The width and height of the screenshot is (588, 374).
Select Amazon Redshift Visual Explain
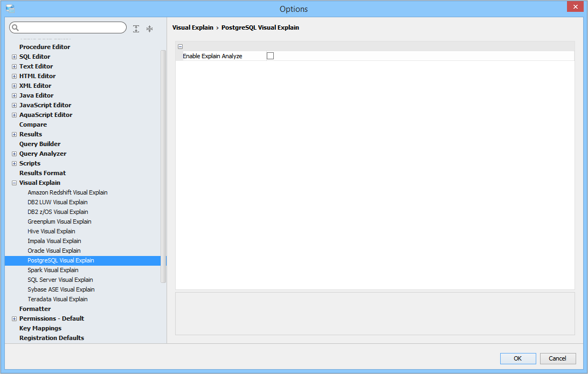point(67,192)
